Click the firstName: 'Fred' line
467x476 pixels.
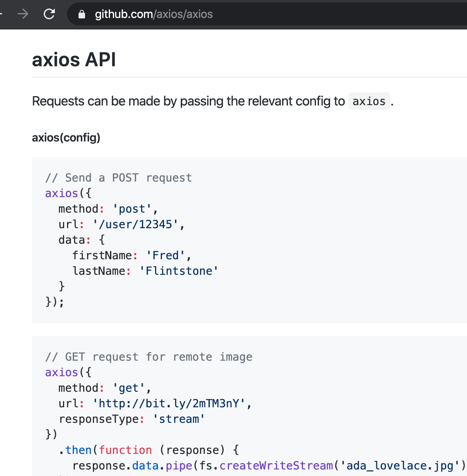coord(132,255)
